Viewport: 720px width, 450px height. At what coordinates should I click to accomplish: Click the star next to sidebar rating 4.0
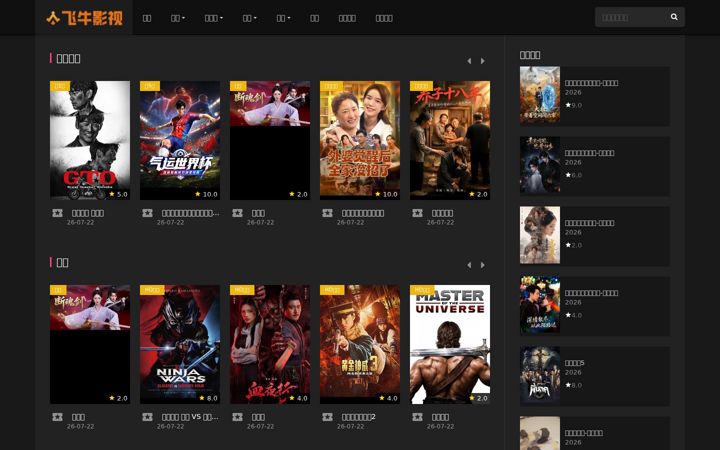click(x=568, y=315)
